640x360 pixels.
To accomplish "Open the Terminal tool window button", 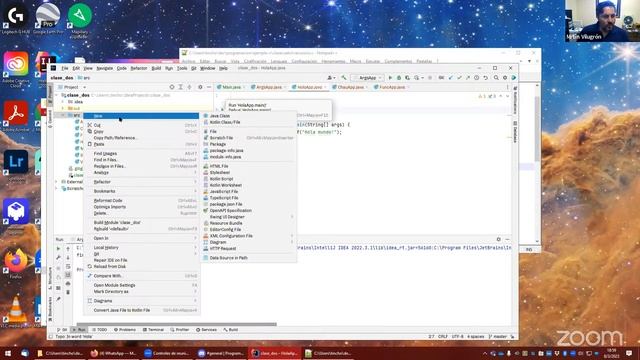I will pos(153,329).
